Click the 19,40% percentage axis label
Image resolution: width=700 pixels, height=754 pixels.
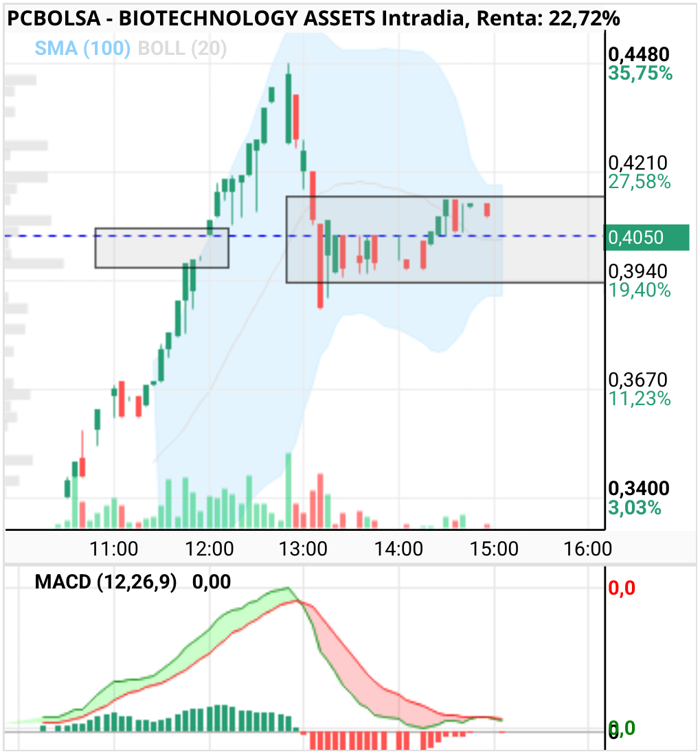pyautogui.click(x=640, y=290)
